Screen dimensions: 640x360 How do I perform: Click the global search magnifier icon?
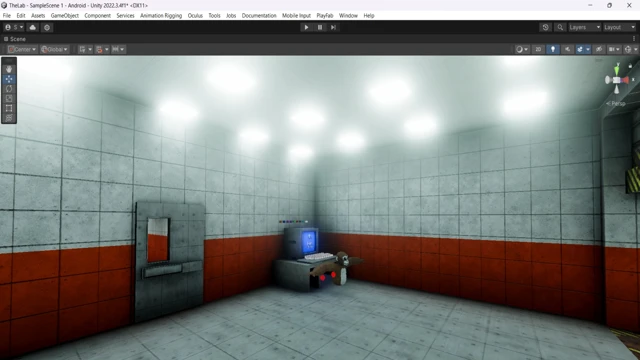click(x=560, y=27)
